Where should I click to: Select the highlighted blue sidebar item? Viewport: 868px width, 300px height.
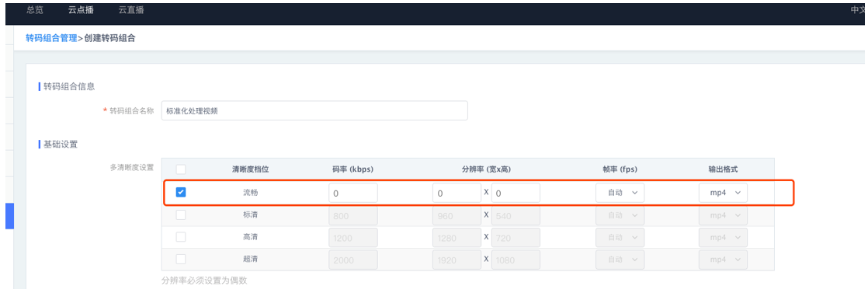click(x=9, y=216)
